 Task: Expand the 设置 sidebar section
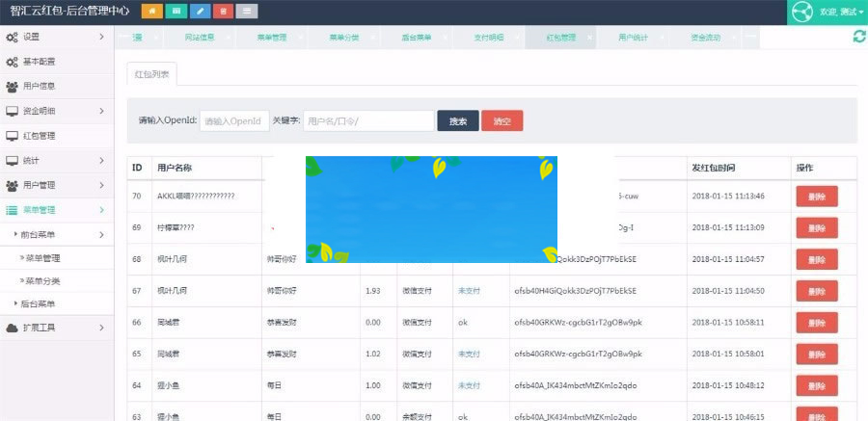click(58, 37)
